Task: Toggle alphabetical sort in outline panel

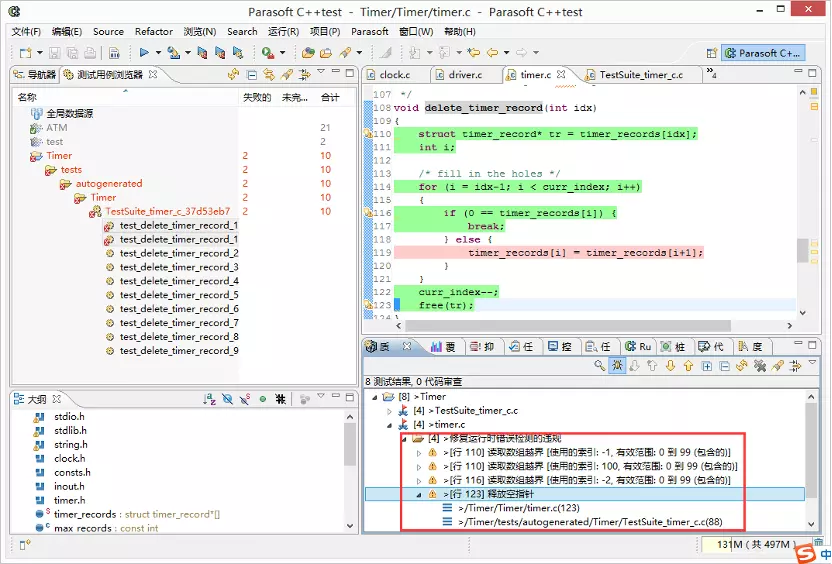Action: [209, 400]
